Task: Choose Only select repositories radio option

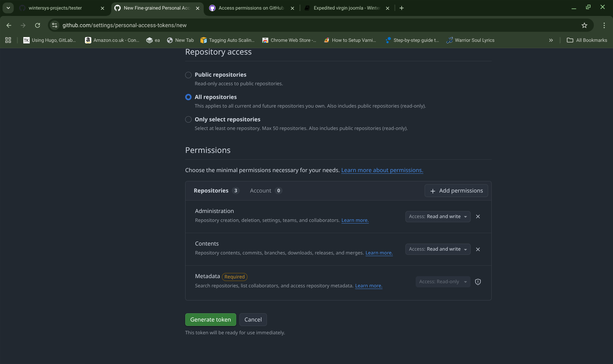Action: pyautogui.click(x=188, y=119)
